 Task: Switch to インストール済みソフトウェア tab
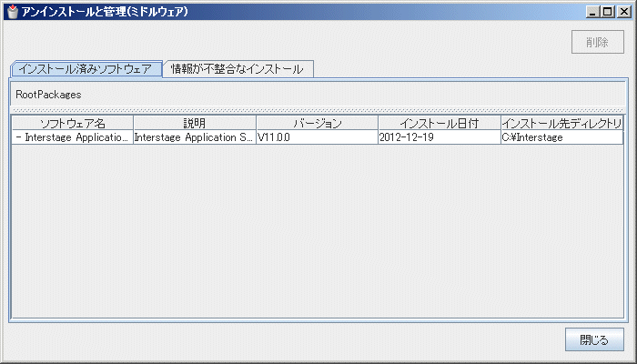(x=86, y=68)
